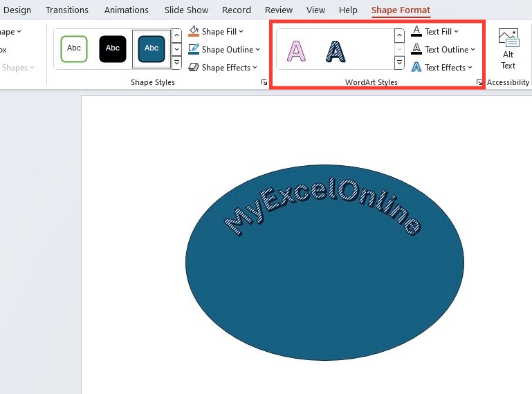Image resolution: width=532 pixels, height=394 pixels.
Task: Switch to the Record tab
Action: [236, 10]
